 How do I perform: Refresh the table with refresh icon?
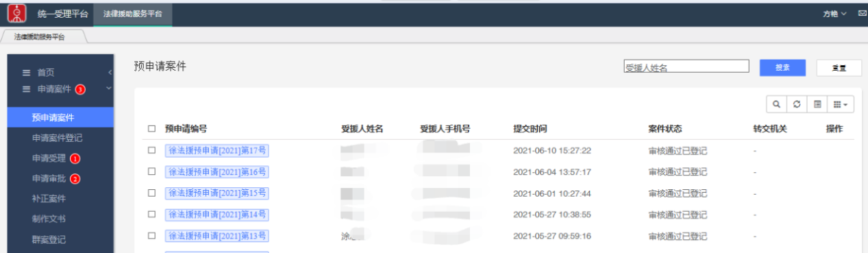click(797, 104)
